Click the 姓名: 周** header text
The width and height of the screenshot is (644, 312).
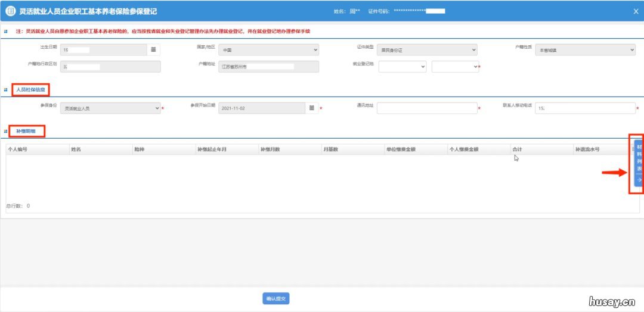346,11
